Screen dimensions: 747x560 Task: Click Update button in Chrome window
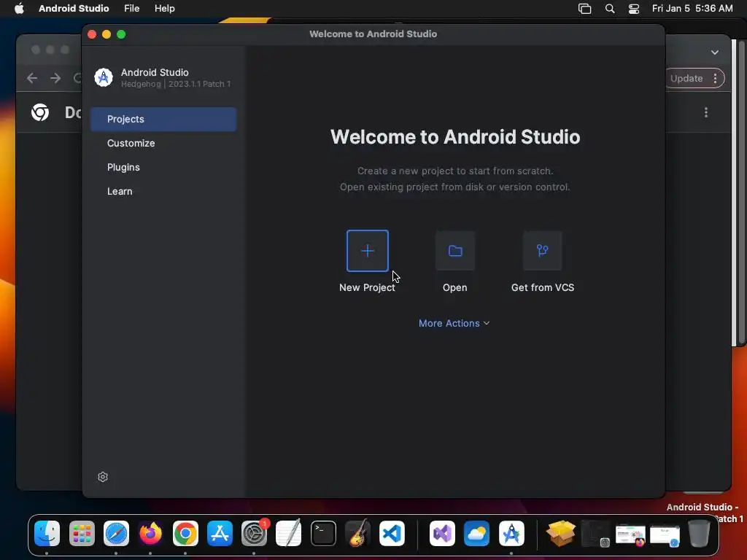(x=686, y=79)
